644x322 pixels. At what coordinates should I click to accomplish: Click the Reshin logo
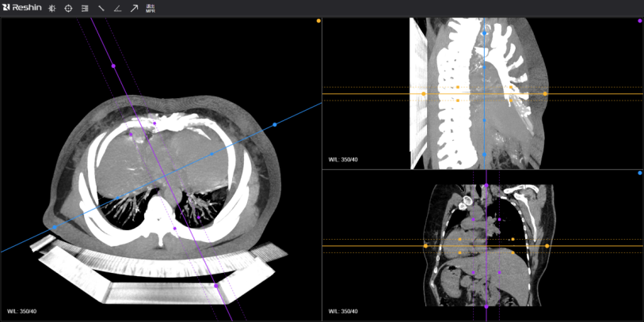pyautogui.click(x=22, y=8)
